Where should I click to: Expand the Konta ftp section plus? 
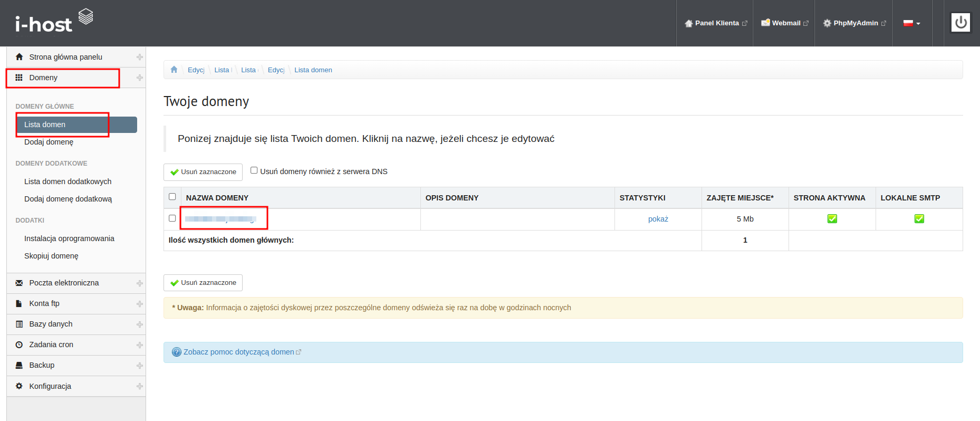pos(139,304)
